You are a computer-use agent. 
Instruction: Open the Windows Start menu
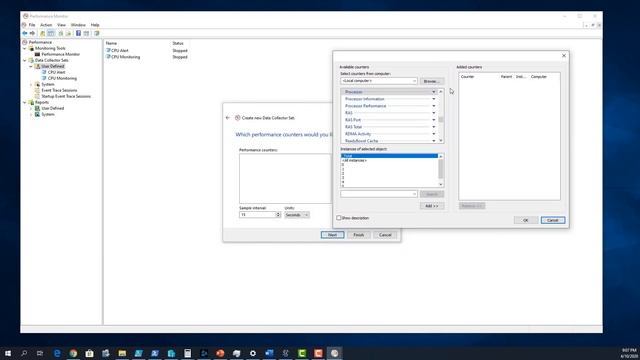8,353
